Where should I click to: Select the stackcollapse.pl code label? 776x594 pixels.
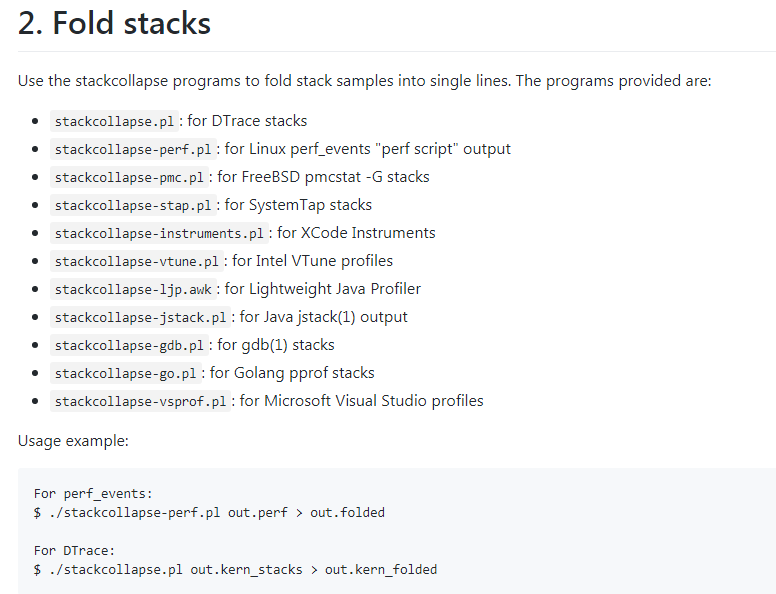point(114,121)
